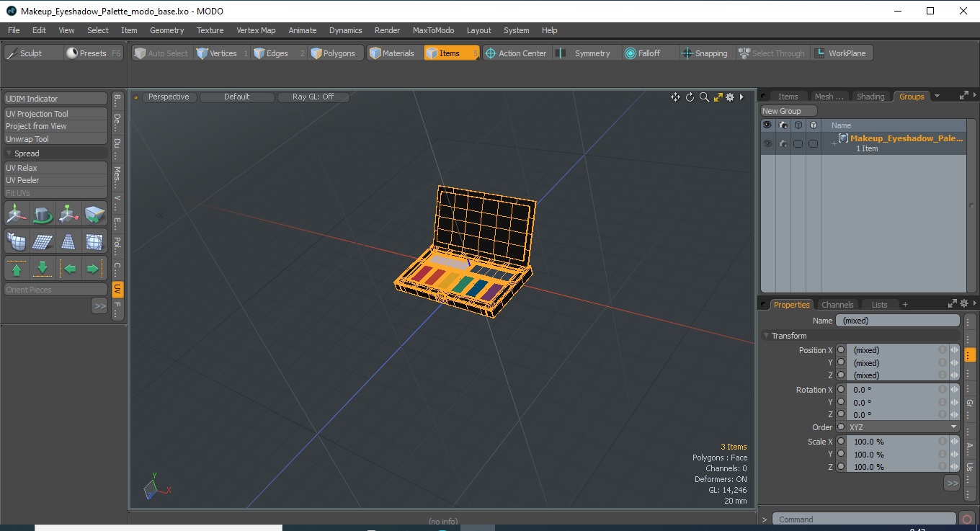Screen dimensions: 980x531
Task: Expand the Makeup_Eyeshadow_Pale group item
Action: click(834, 144)
